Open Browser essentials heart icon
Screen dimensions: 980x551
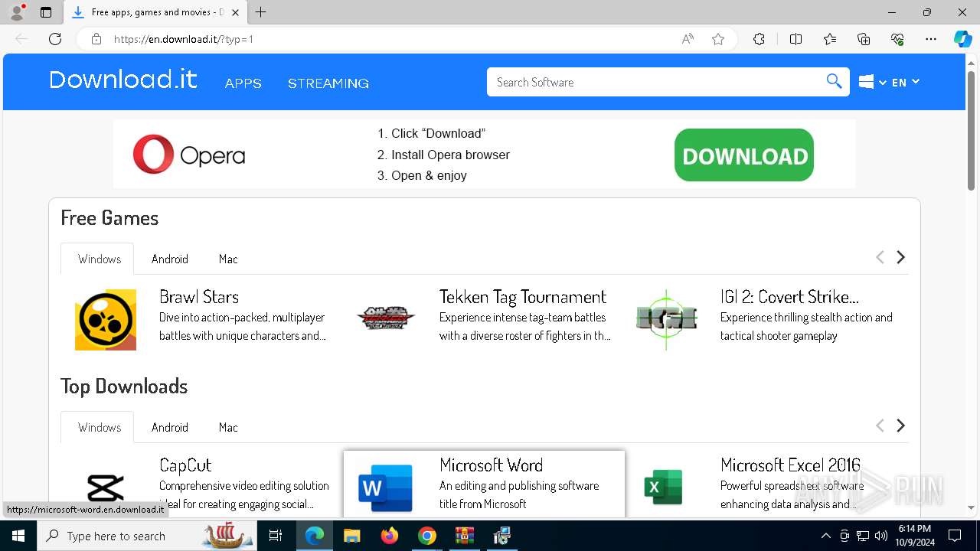pos(897,39)
